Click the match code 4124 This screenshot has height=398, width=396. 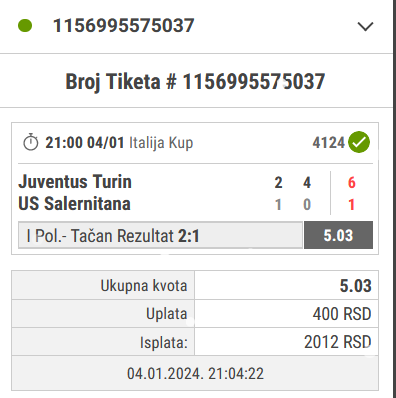pyautogui.click(x=329, y=143)
